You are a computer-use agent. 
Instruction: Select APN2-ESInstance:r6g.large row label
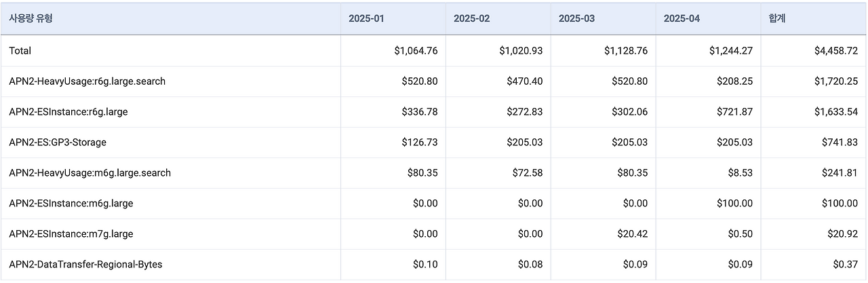click(x=68, y=112)
